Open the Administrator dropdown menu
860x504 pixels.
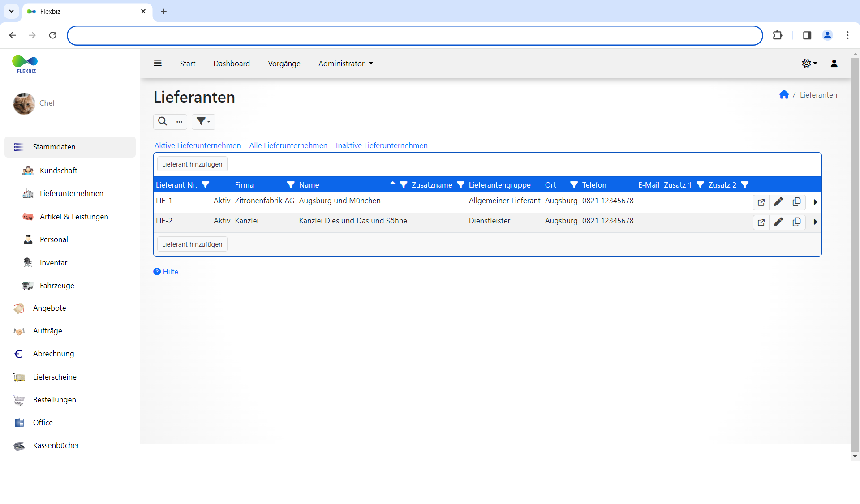click(x=345, y=64)
